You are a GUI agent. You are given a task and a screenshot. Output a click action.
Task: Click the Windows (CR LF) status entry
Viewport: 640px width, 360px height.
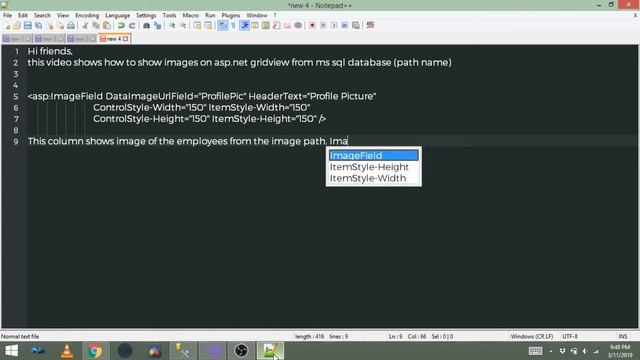(531, 336)
